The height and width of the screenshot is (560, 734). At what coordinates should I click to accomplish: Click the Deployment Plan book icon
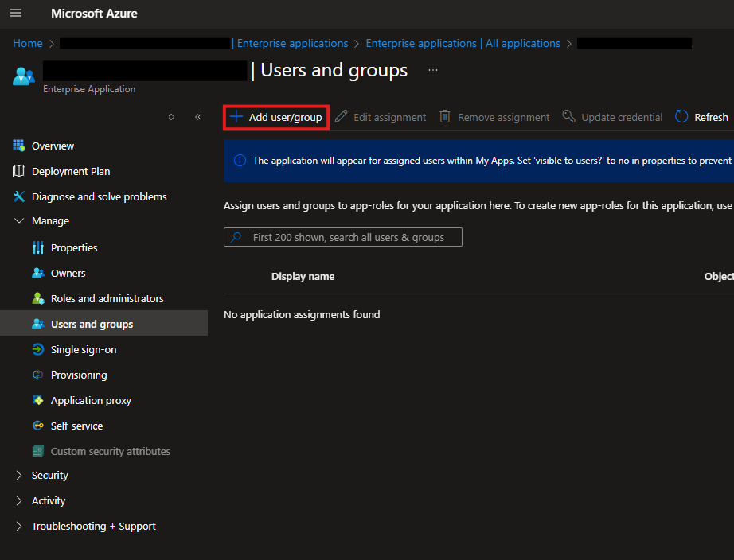pyautogui.click(x=19, y=171)
